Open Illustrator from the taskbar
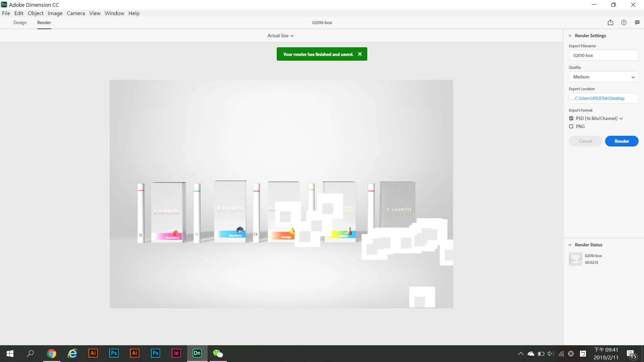This screenshot has height=362, width=644. point(93,353)
